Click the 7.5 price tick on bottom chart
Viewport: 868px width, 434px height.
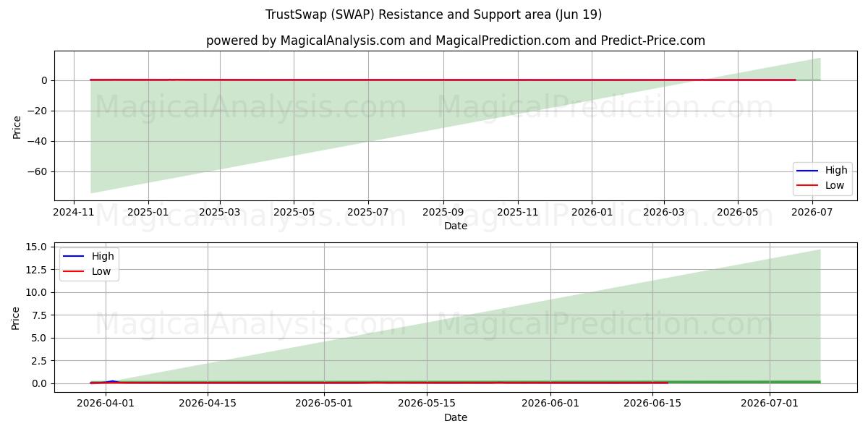click(x=41, y=315)
